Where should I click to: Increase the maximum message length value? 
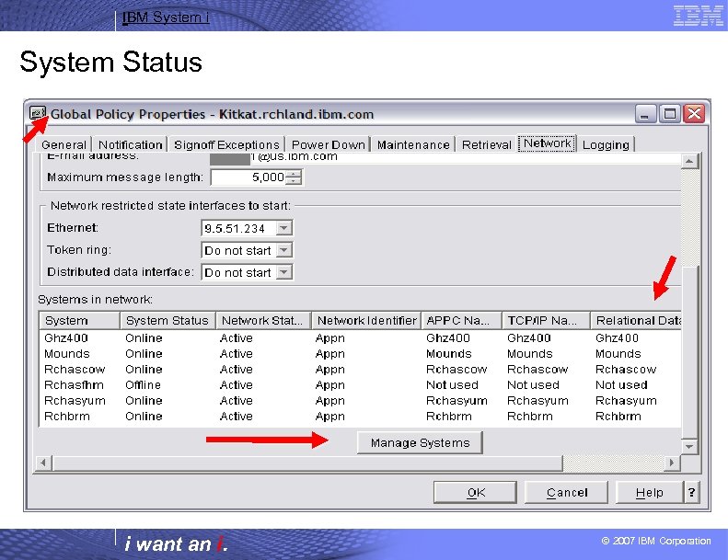tap(294, 174)
